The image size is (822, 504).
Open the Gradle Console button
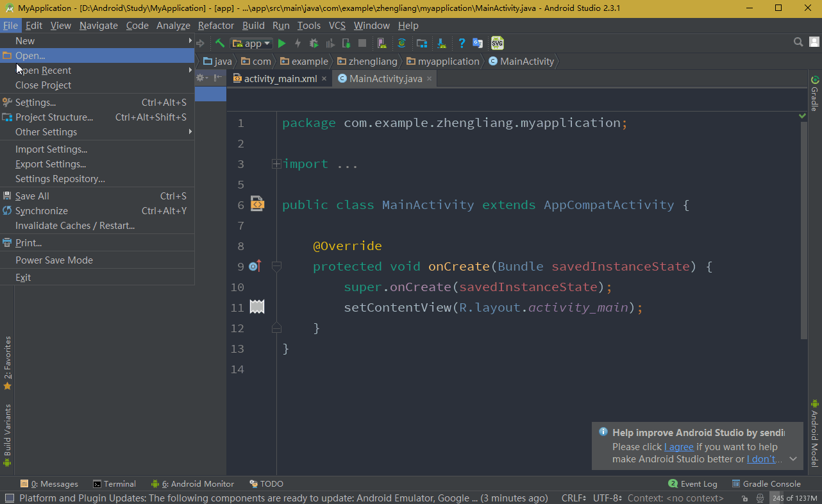pyautogui.click(x=766, y=483)
